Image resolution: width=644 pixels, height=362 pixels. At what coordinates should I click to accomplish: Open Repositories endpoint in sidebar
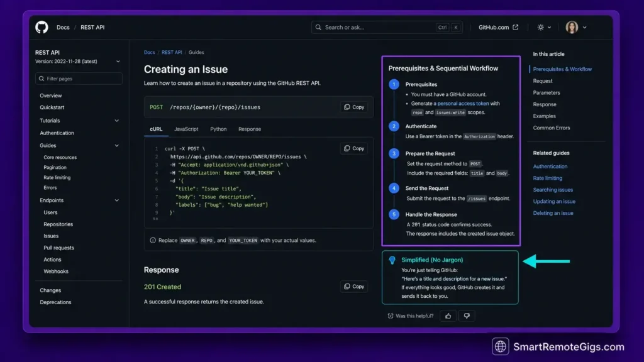pyautogui.click(x=58, y=224)
